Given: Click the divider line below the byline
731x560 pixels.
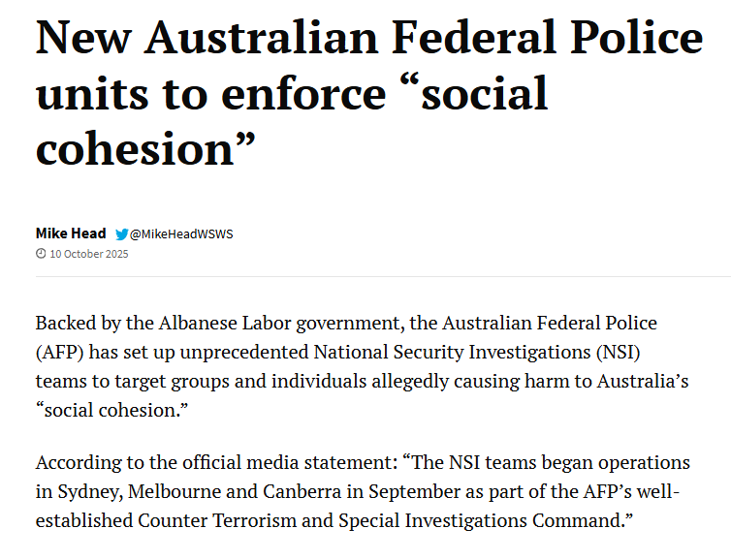Looking at the screenshot, I should coord(383,276).
